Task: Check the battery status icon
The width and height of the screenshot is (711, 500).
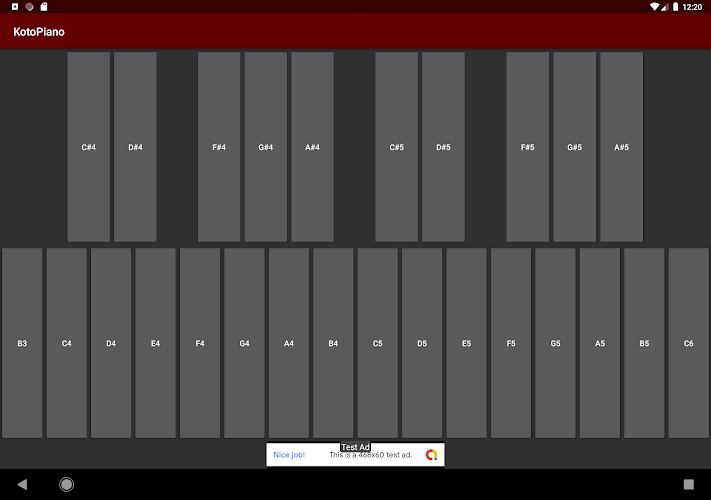Action: 676,6
